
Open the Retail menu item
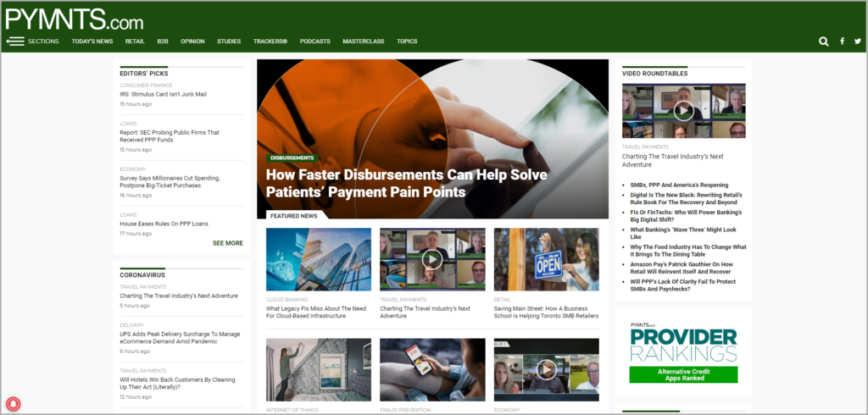pos(135,41)
